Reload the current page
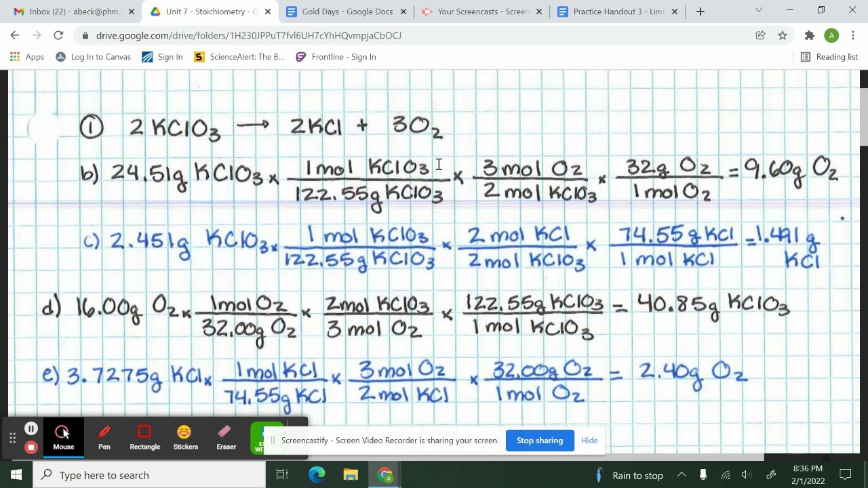This screenshot has width=868, height=488. click(x=58, y=35)
